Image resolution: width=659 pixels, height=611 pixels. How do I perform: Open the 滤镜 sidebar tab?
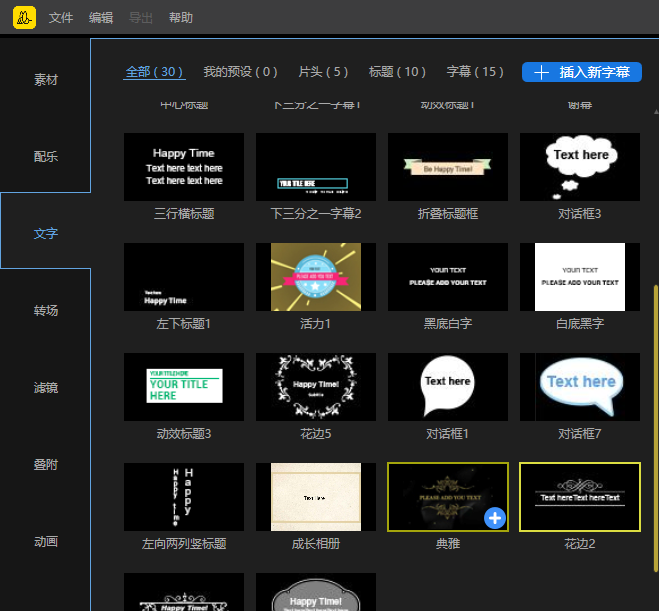point(46,387)
